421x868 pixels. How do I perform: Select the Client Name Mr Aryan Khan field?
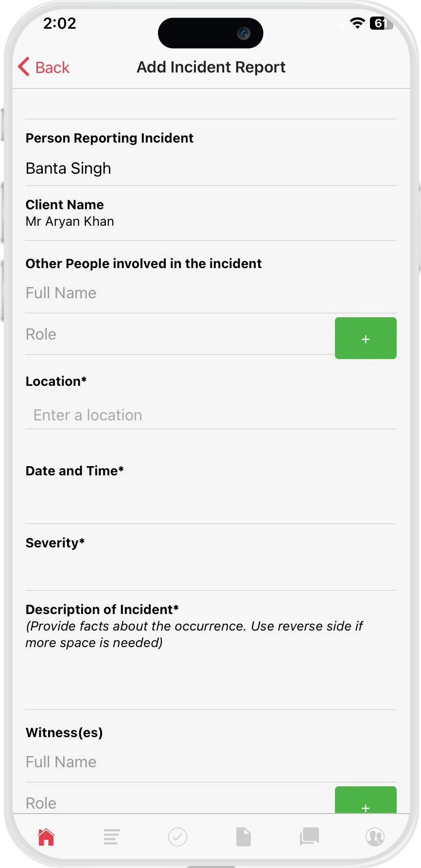(211, 213)
